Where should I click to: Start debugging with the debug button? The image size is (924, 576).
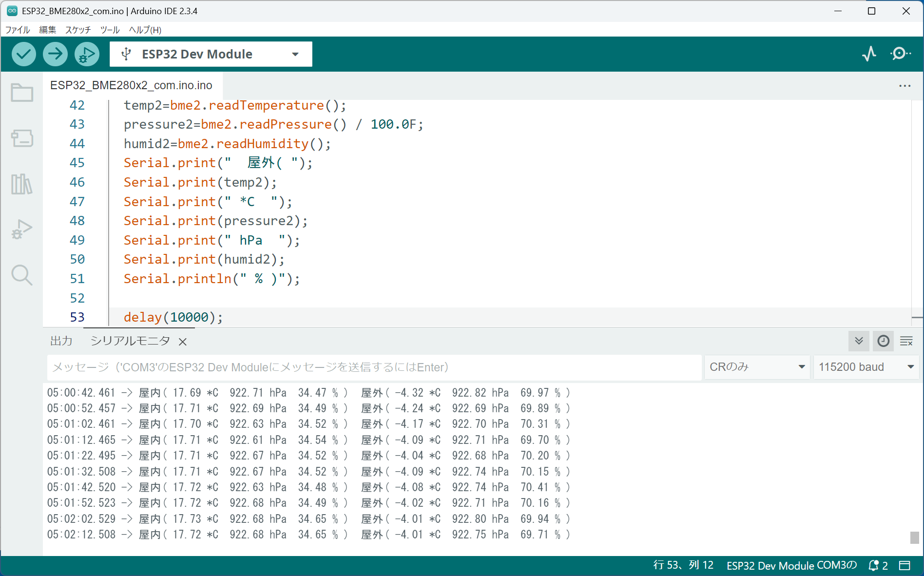[x=87, y=54]
